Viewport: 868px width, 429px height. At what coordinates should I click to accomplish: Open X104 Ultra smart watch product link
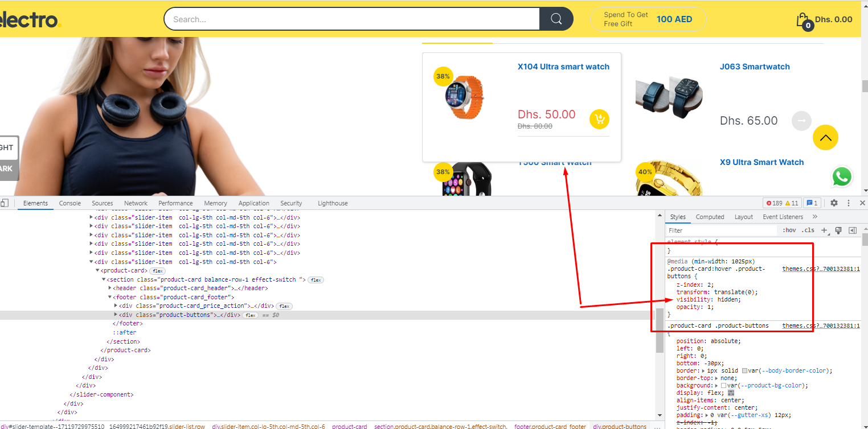pyautogui.click(x=563, y=67)
